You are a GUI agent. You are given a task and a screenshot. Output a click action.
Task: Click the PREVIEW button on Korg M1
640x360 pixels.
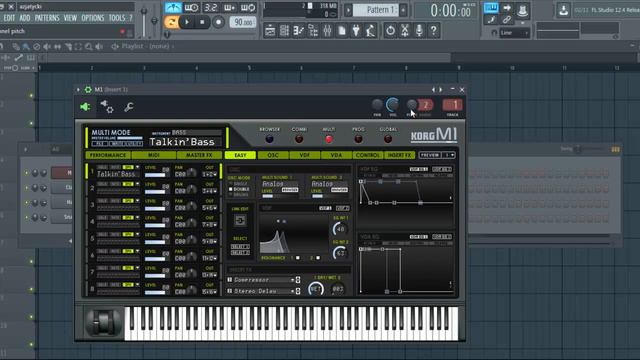click(x=430, y=156)
